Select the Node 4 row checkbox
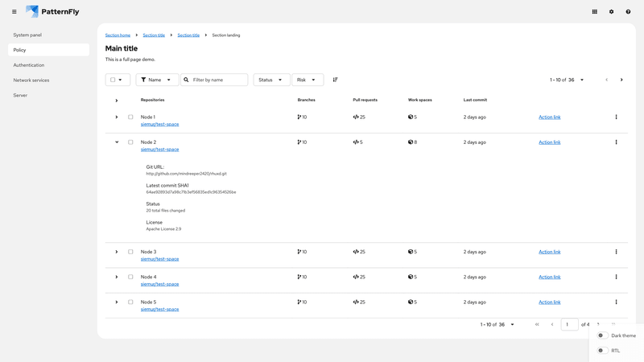The image size is (644, 362). coord(130,277)
